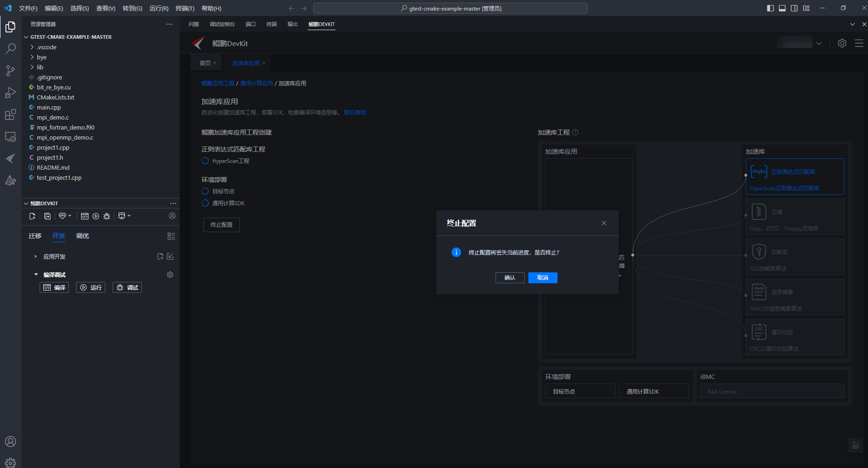Open the DevKit hamburger menu
This screenshot has width=868, height=468.
tap(859, 43)
